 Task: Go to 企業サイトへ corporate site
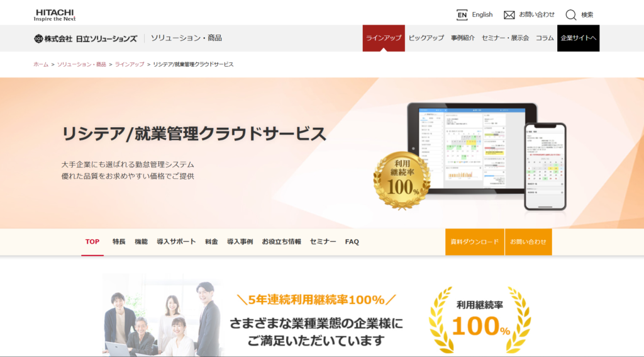(579, 38)
